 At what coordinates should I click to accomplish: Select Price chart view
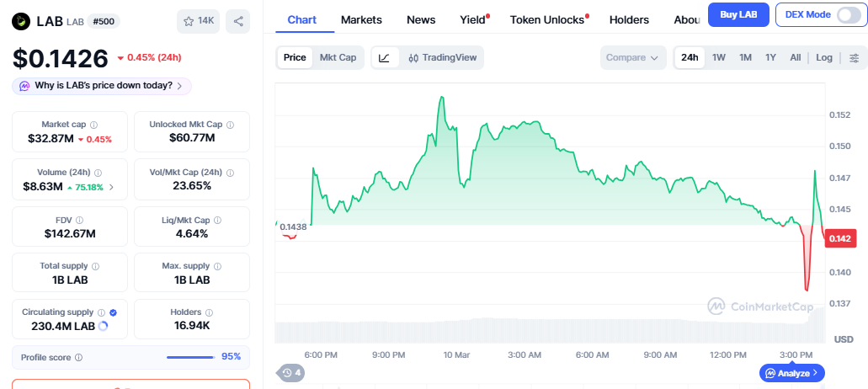(x=295, y=57)
